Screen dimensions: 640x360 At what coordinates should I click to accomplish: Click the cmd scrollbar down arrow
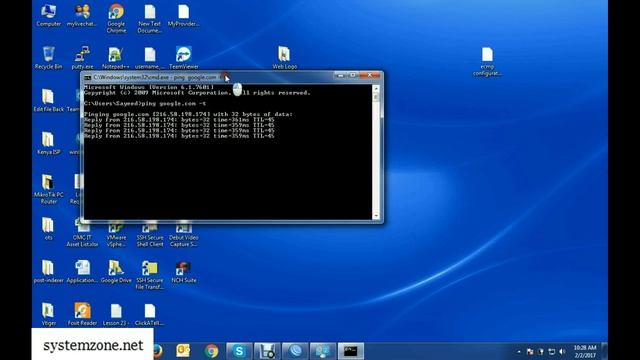376,216
